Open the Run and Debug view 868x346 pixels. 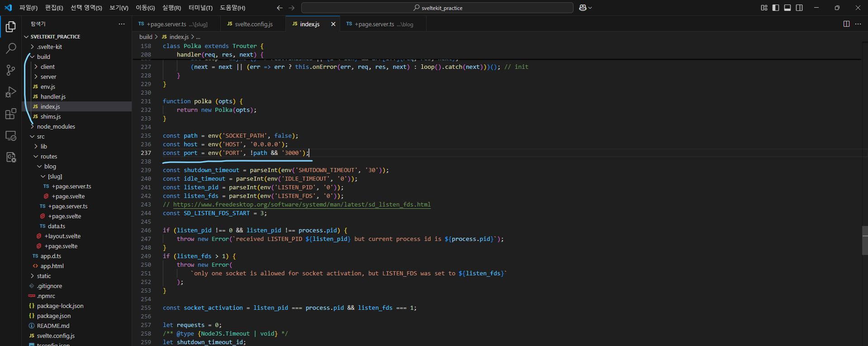click(11, 92)
